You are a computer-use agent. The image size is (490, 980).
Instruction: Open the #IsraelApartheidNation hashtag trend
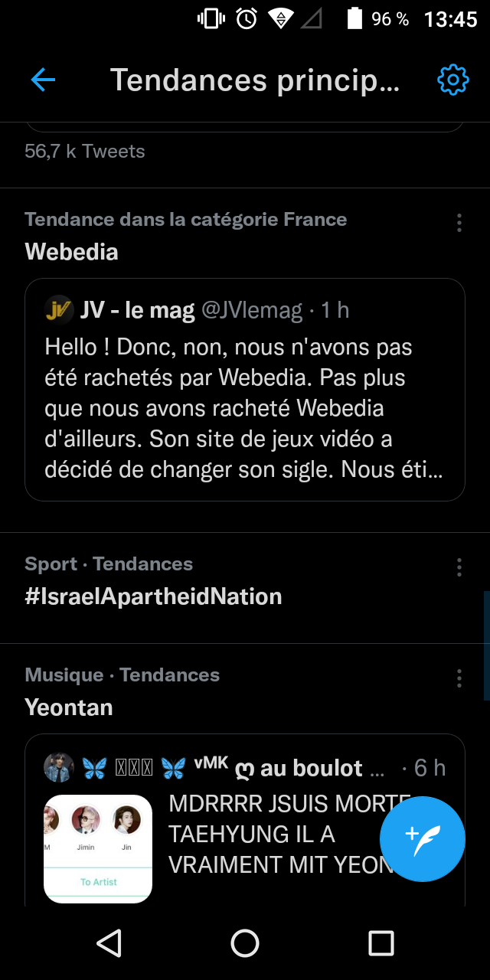[x=153, y=596]
